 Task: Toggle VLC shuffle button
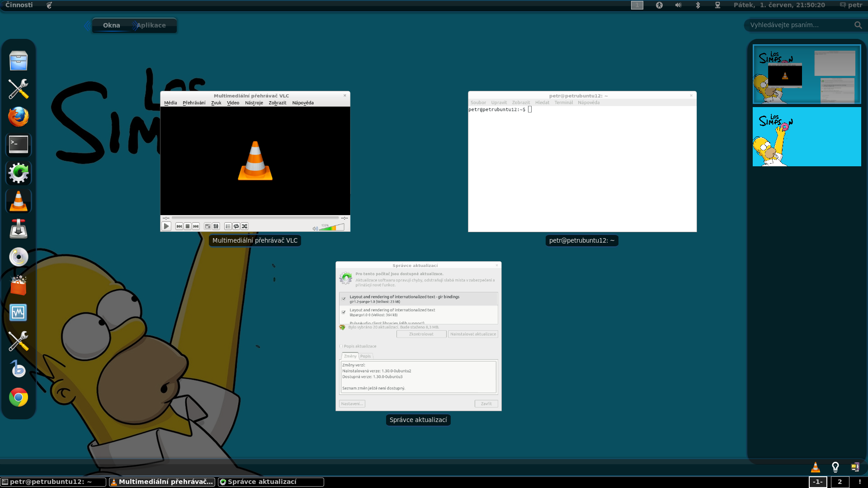[245, 226]
